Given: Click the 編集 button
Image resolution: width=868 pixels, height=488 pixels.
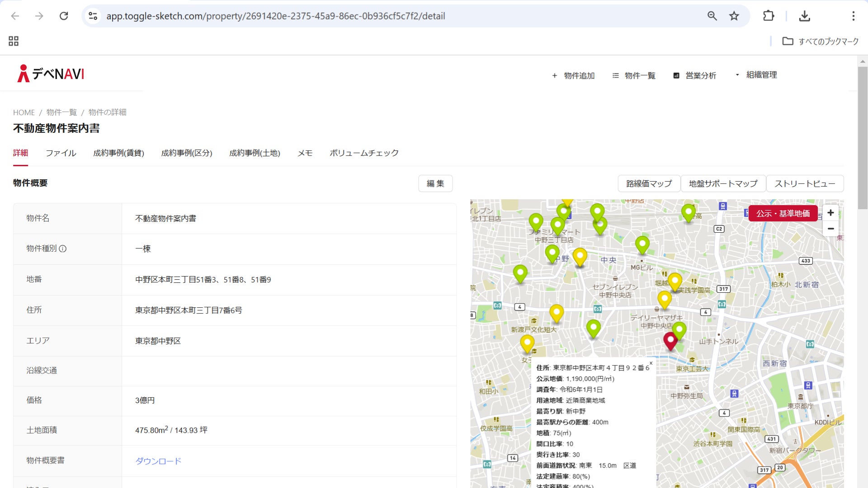Looking at the screenshot, I should [435, 183].
